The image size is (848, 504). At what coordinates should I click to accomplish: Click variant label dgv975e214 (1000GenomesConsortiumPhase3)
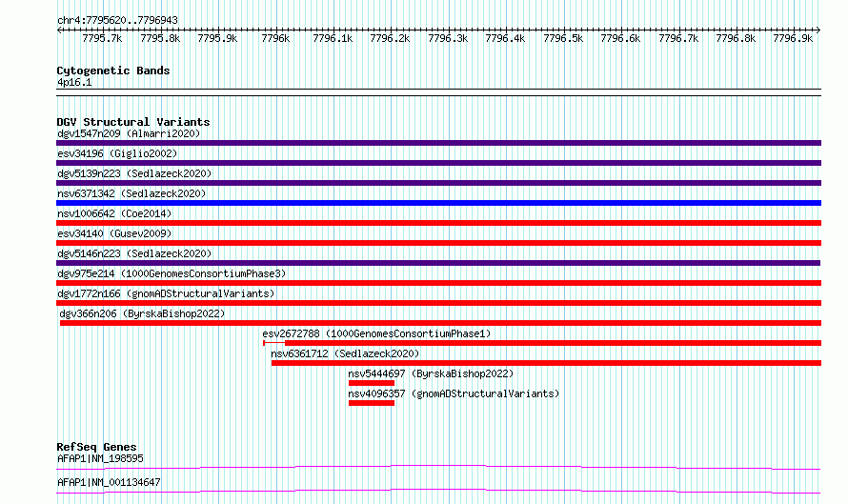[172, 273]
